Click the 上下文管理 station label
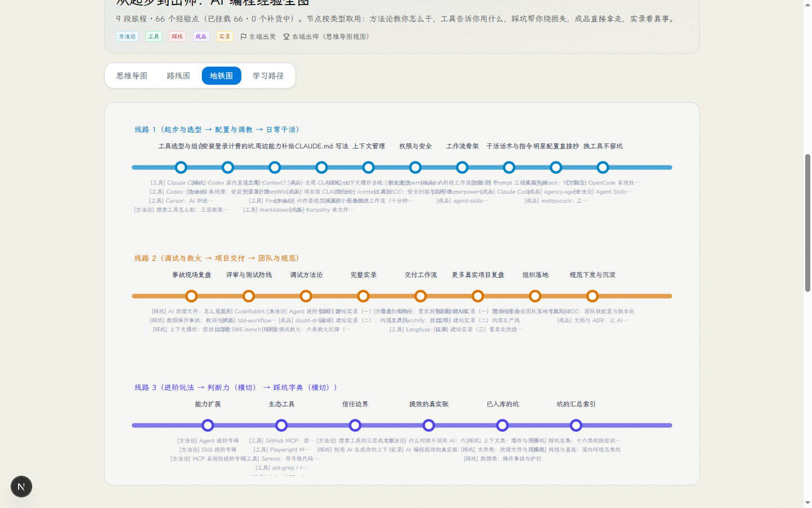This screenshot has height=508, width=812. point(368,146)
